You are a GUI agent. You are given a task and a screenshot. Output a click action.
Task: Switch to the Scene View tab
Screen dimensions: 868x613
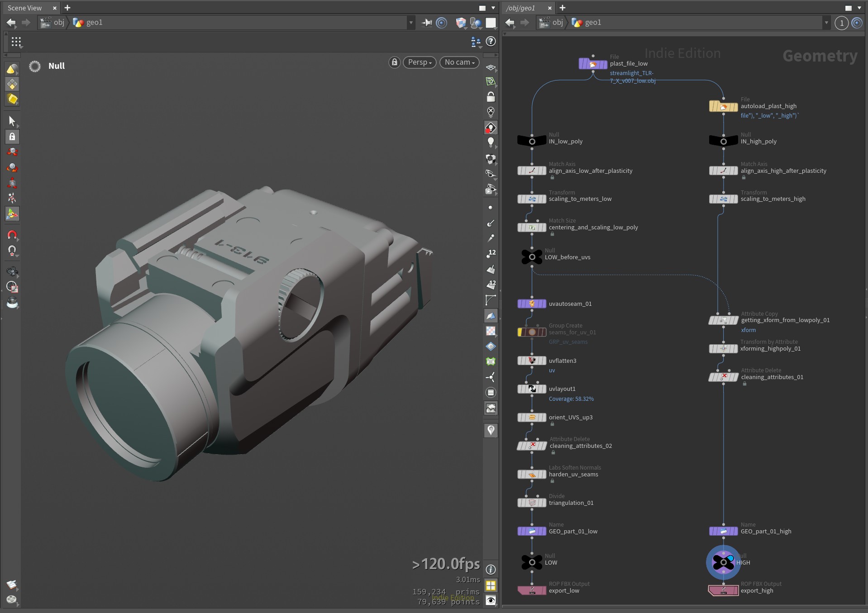pyautogui.click(x=25, y=8)
